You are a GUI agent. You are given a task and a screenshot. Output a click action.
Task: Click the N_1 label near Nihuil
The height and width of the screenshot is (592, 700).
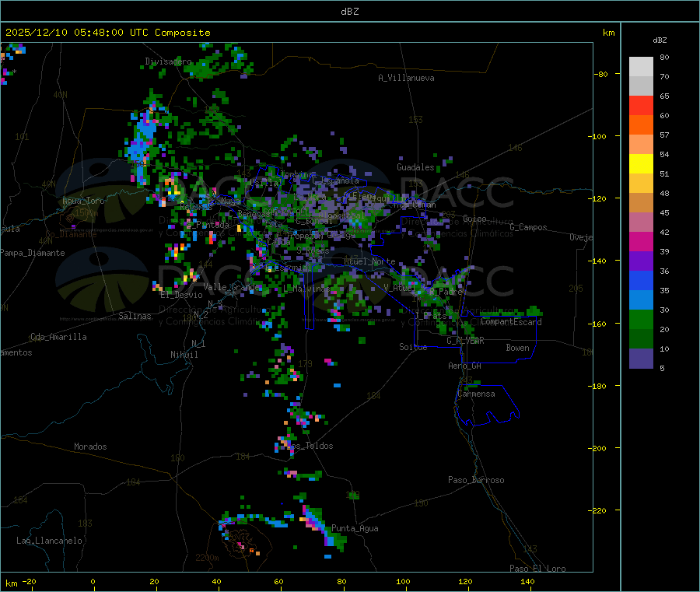[198, 343]
